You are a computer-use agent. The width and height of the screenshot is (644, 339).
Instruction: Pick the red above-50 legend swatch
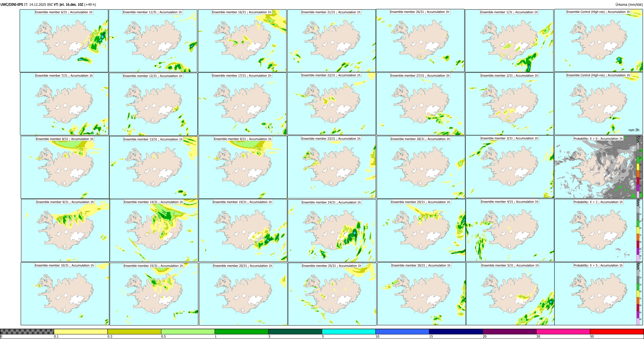(617, 332)
